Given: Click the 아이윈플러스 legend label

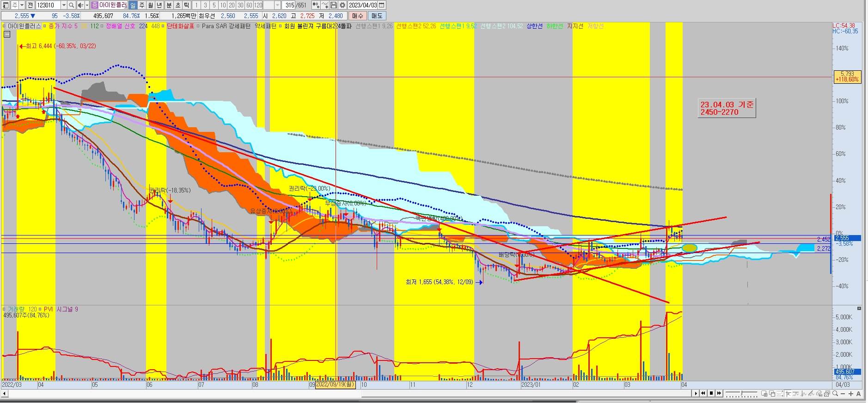Looking at the screenshot, I should tap(24, 26).
